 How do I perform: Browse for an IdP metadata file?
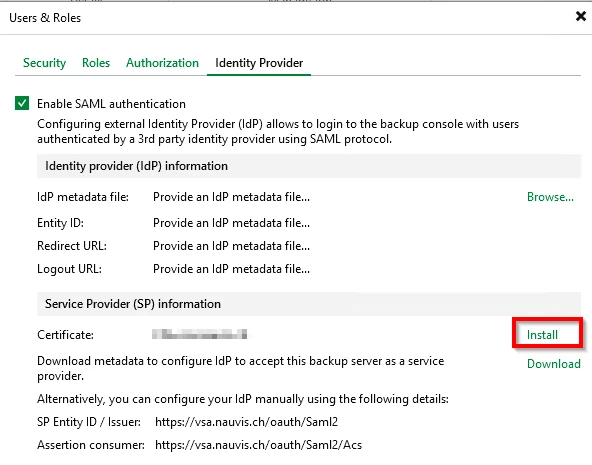pyautogui.click(x=550, y=197)
